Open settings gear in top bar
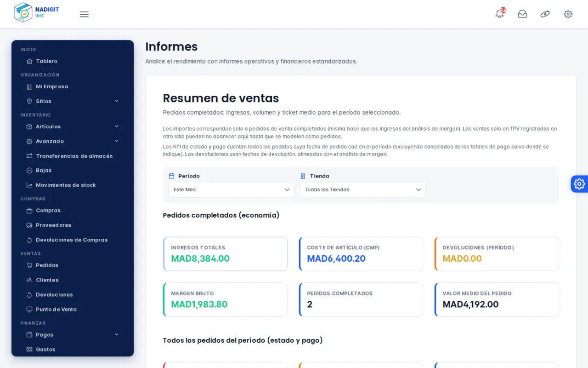Image resolution: width=588 pixels, height=368 pixels. coord(568,14)
